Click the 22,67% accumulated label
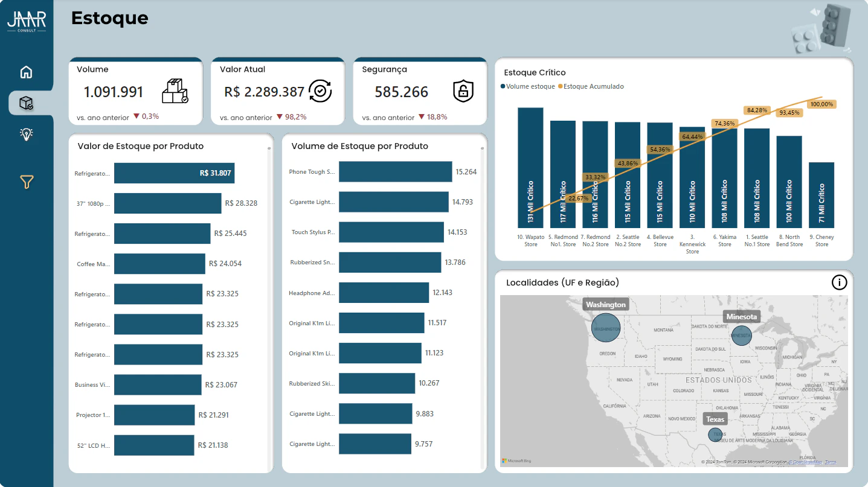The height and width of the screenshot is (487, 868). (x=579, y=198)
